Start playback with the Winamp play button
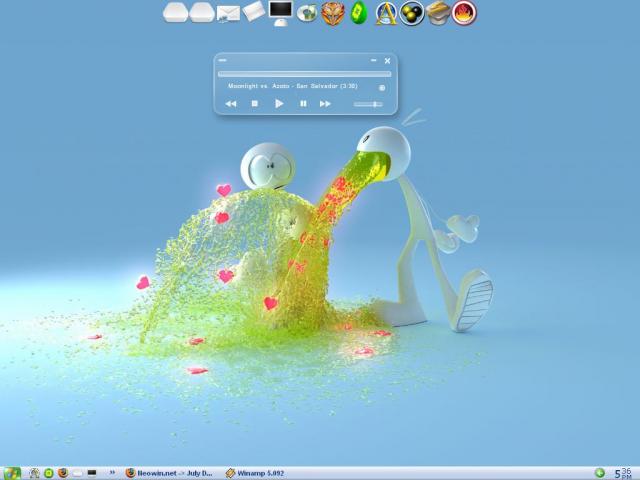 pos(279,104)
